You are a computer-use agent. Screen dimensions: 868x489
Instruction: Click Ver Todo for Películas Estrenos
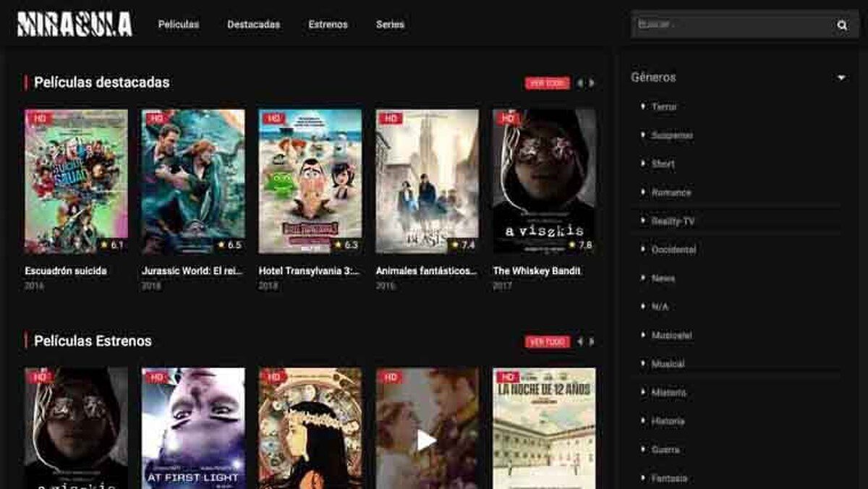(547, 341)
